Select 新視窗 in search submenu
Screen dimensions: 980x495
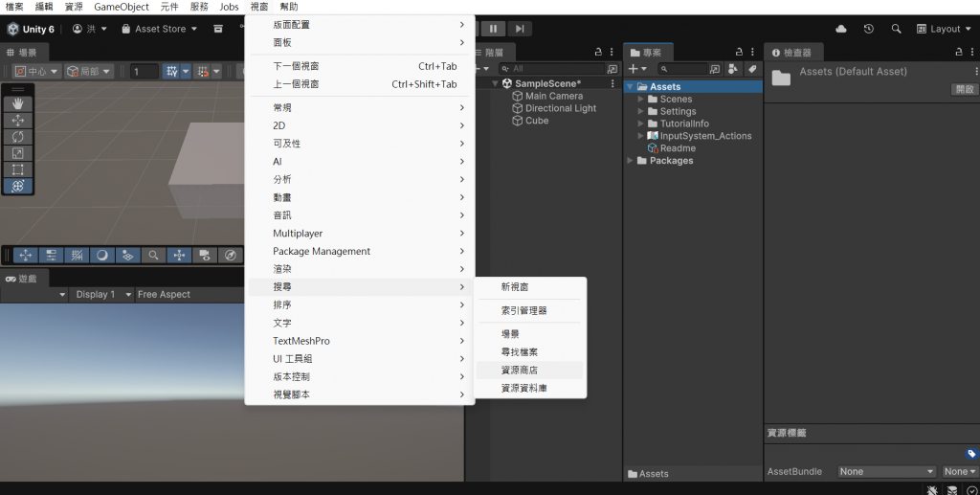(530, 287)
